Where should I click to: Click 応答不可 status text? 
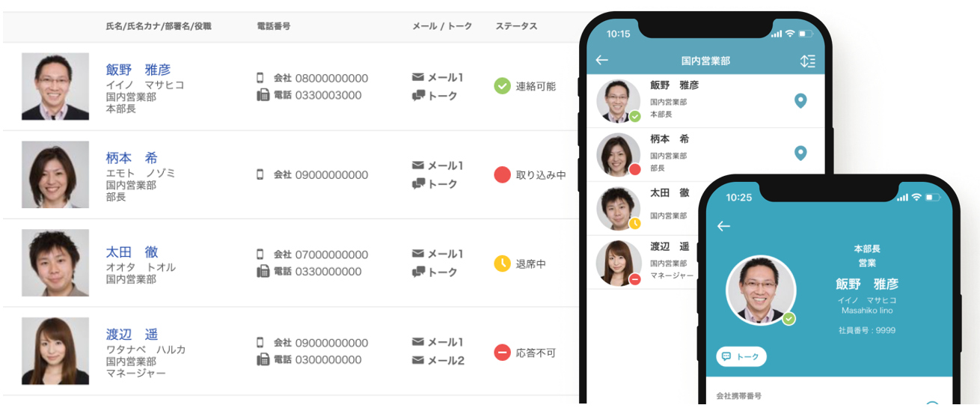point(536,353)
